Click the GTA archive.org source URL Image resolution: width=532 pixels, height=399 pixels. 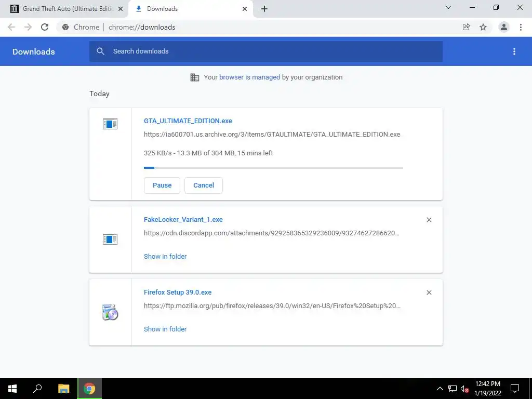point(272,135)
